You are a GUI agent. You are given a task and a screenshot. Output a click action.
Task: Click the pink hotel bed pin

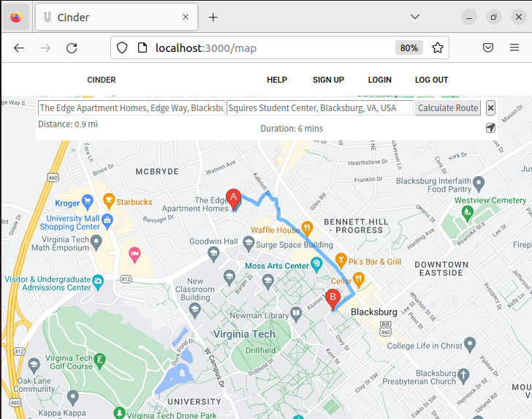click(134, 254)
